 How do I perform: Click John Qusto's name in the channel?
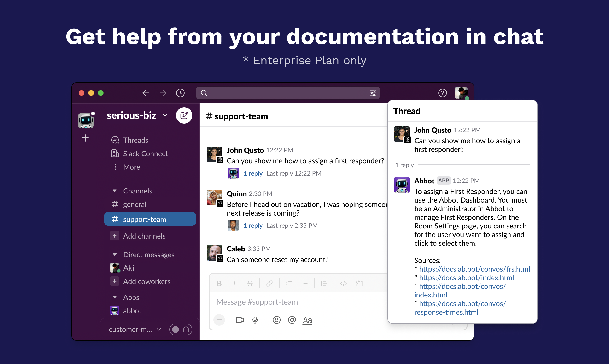click(x=245, y=150)
